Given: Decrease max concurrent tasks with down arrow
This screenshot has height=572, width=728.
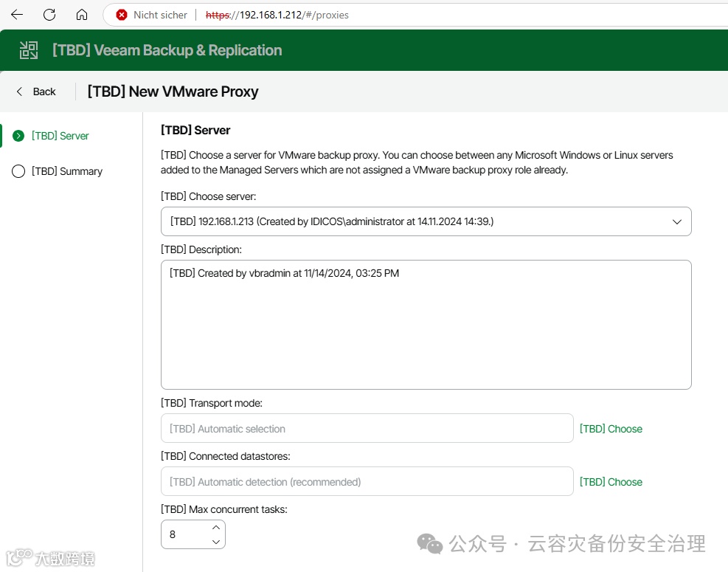Looking at the screenshot, I should click(x=216, y=542).
